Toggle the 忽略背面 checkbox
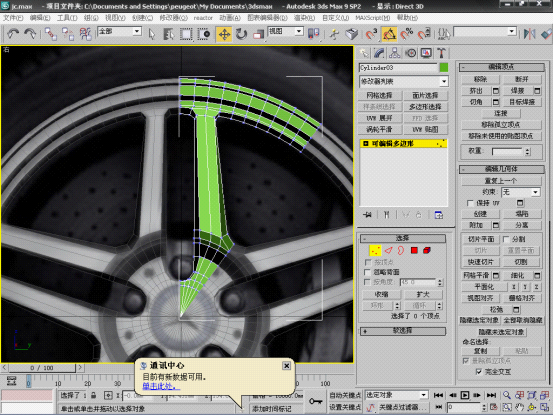The width and height of the screenshot is (553, 415). pyautogui.click(x=367, y=272)
